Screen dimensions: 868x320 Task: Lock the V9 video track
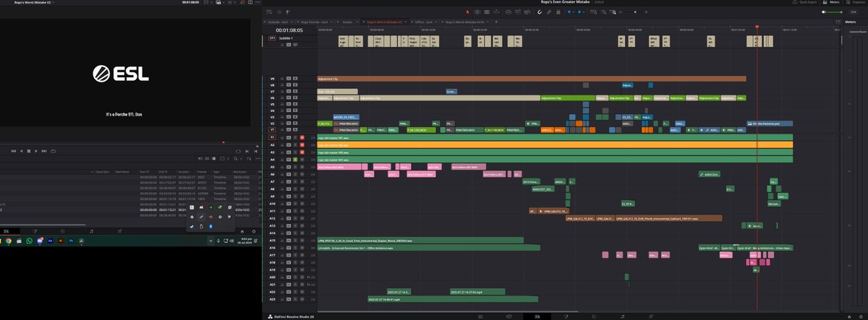coord(282,79)
